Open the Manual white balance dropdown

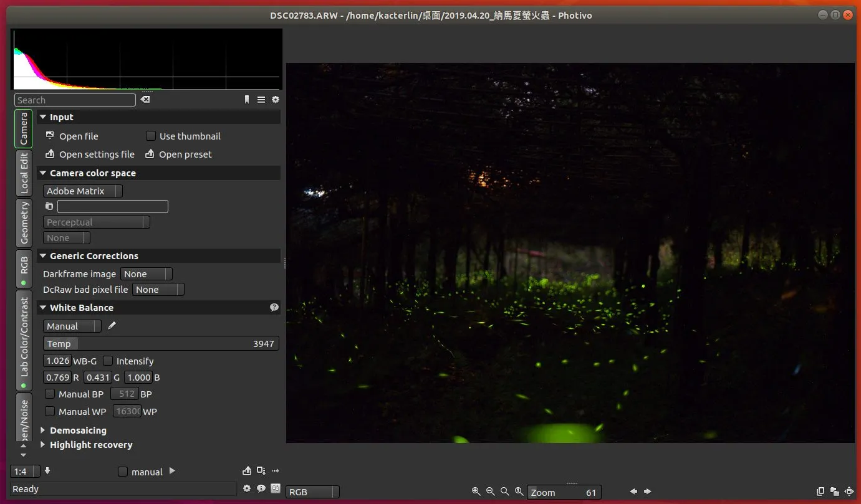click(72, 326)
